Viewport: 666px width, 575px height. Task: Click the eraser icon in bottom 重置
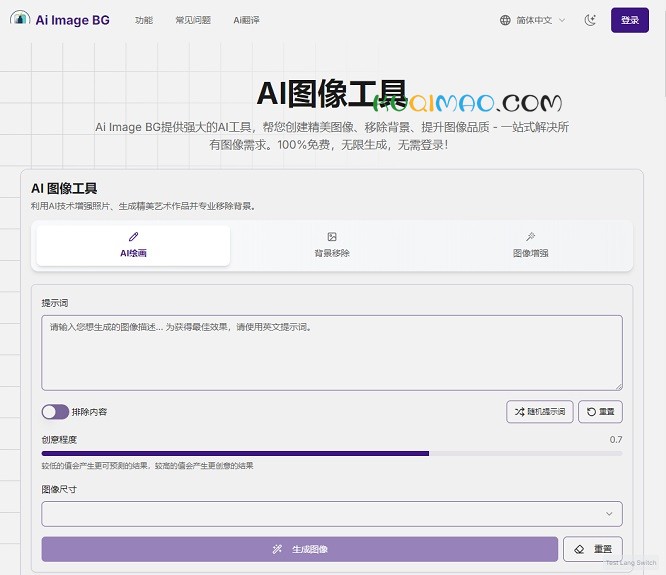579,549
